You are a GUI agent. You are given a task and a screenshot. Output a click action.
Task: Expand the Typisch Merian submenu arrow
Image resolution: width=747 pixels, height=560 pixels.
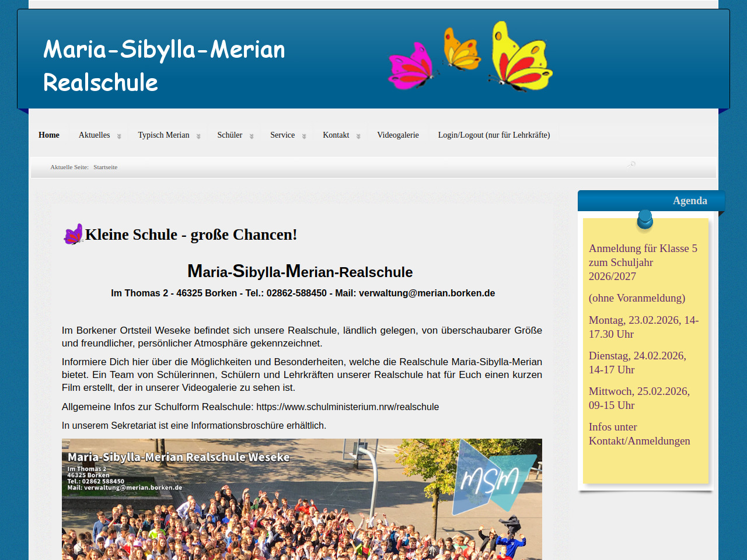point(198,136)
